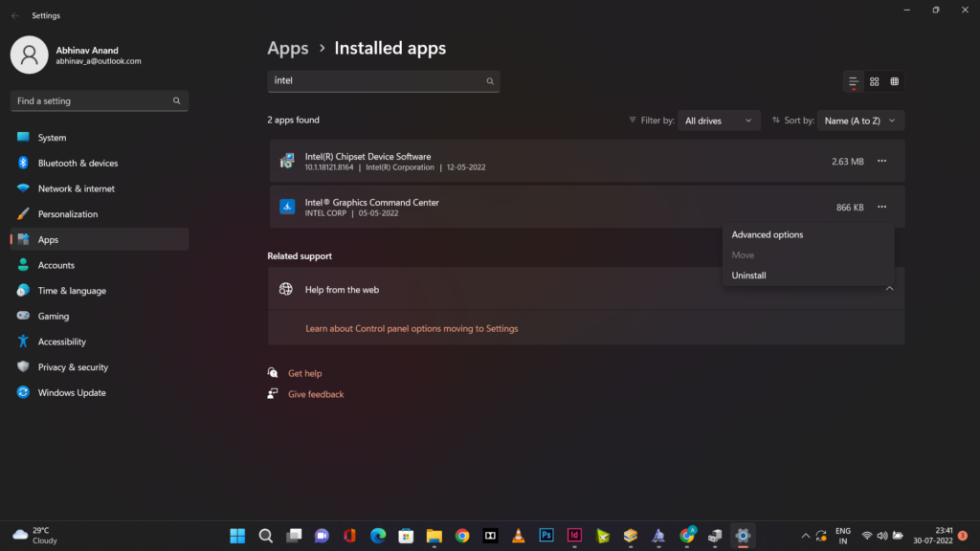Select the Apps settings category

tap(100, 239)
